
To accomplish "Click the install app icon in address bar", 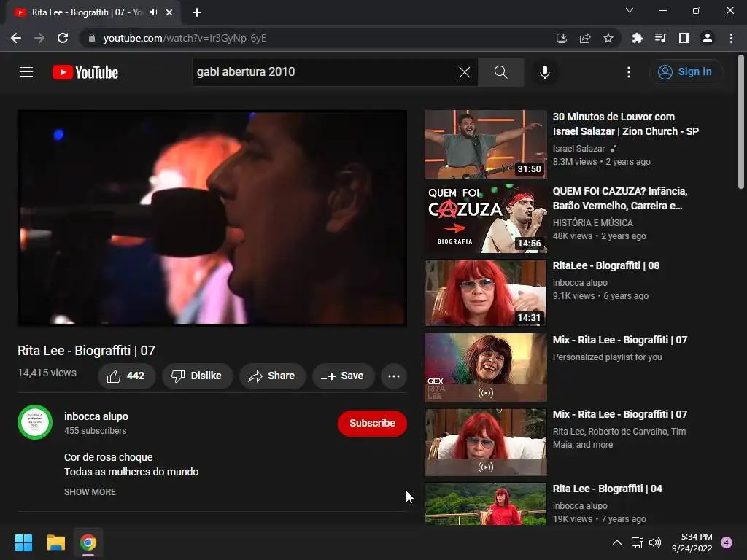I will pyautogui.click(x=562, y=38).
